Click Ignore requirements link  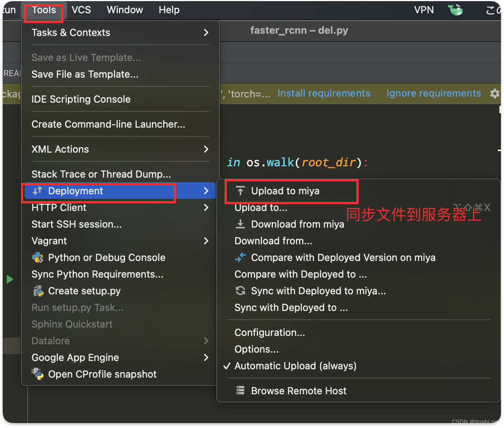(434, 94)
